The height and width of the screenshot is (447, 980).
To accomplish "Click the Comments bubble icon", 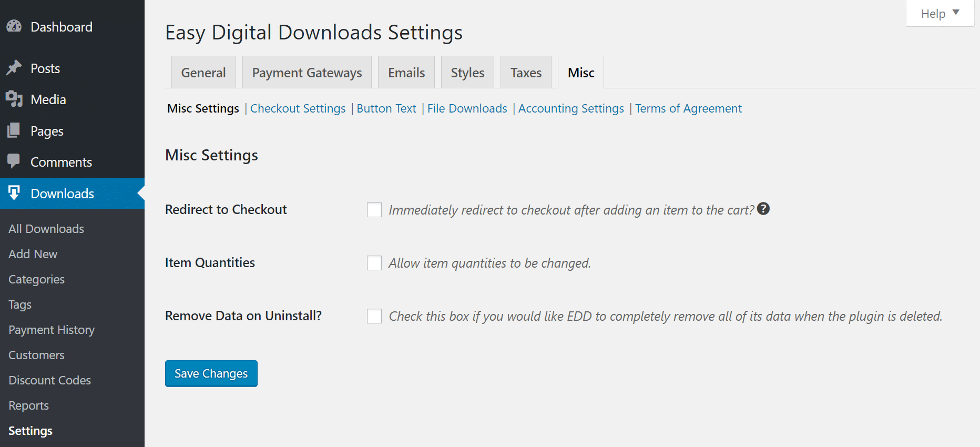I will click(14, 161).
